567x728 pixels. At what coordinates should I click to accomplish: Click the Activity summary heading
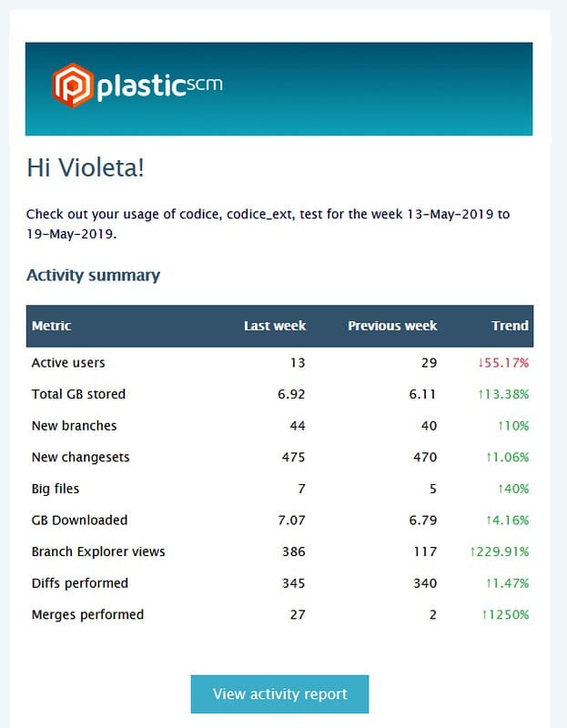(93, 275)
